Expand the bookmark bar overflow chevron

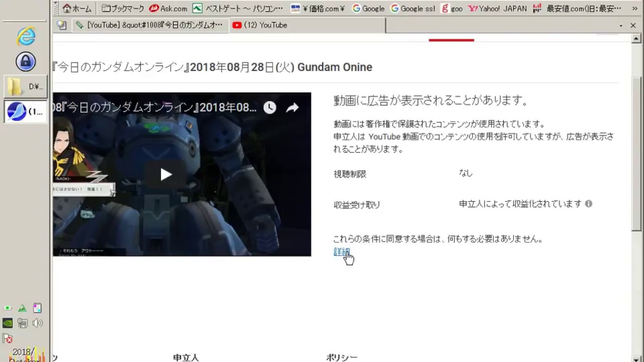pyautogui.click(x=634, y=9)
